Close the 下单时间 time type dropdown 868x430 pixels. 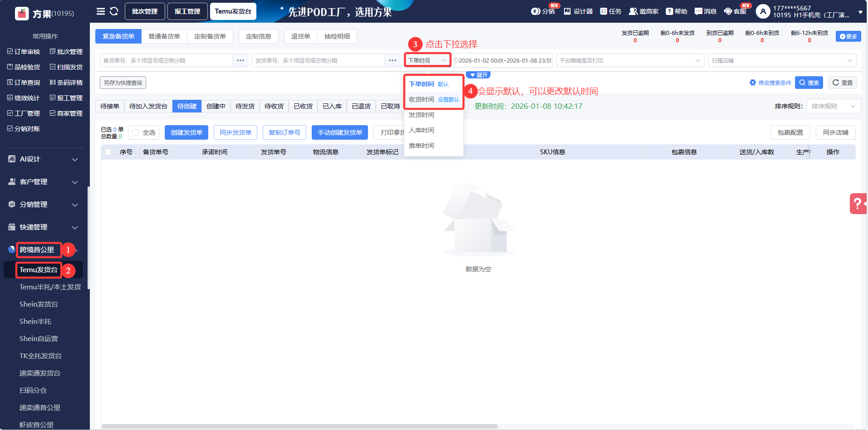point(427,60)
